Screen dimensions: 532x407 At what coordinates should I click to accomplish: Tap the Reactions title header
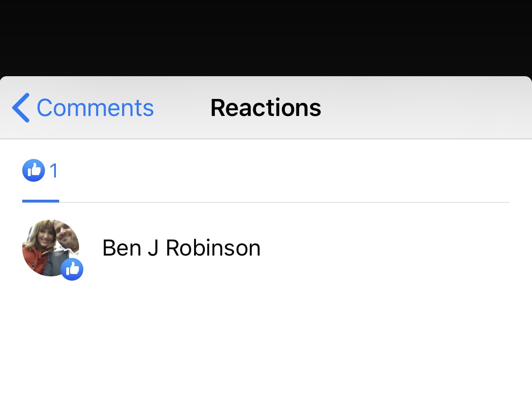pos(266,108)
